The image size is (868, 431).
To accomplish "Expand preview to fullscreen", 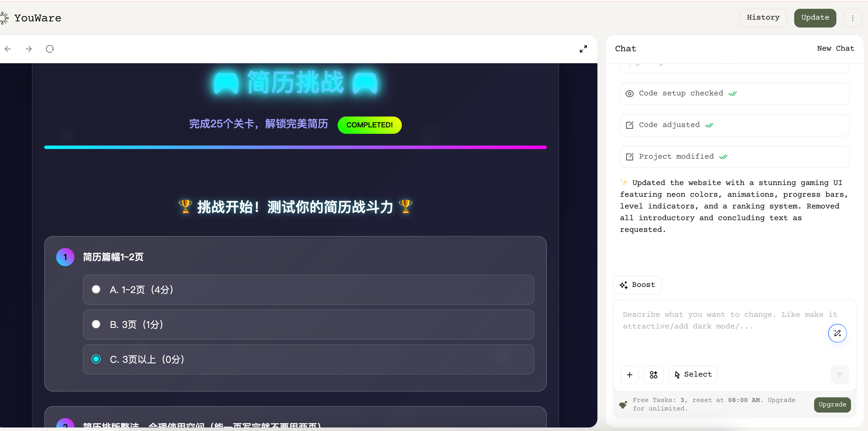I will 583,49.
